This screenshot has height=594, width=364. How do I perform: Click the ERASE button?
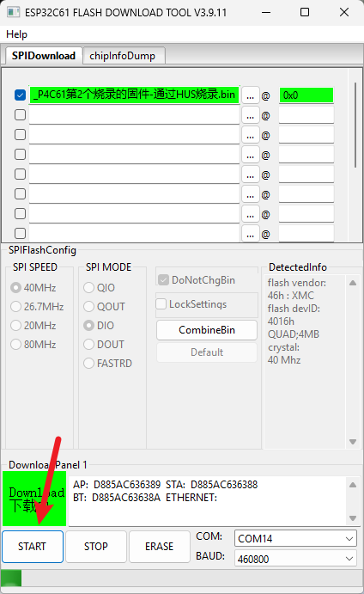(x=160, y=546)
